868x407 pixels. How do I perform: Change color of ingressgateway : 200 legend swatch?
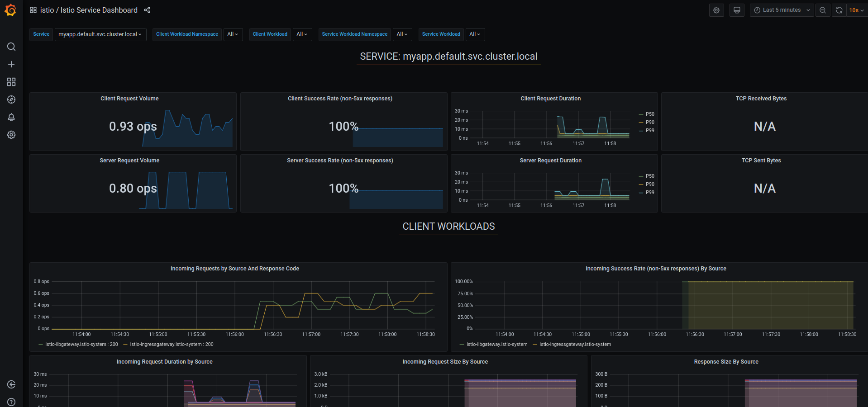tap(125, 345)
